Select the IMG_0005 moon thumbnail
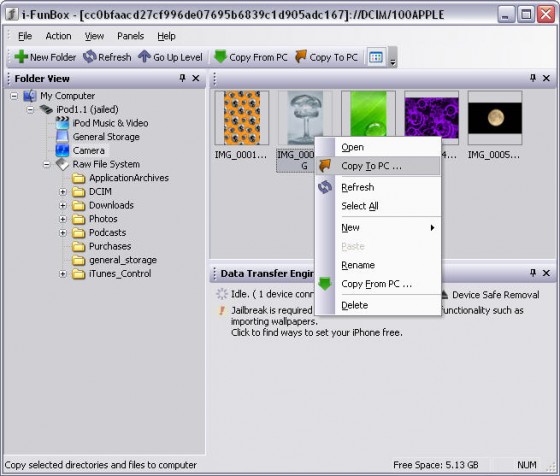Viewport: 560px width, 476px height. [495, 118]
